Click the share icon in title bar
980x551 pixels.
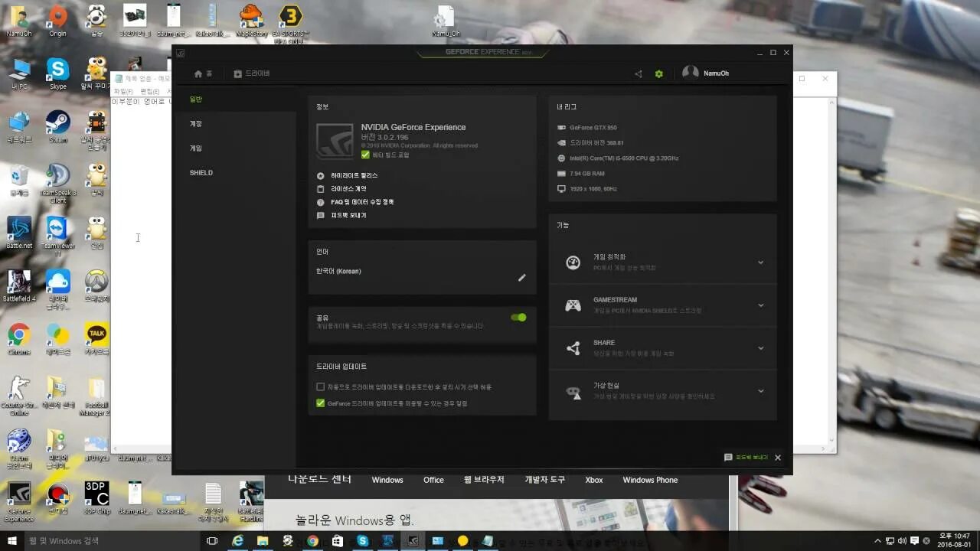(x=638, y=73)
